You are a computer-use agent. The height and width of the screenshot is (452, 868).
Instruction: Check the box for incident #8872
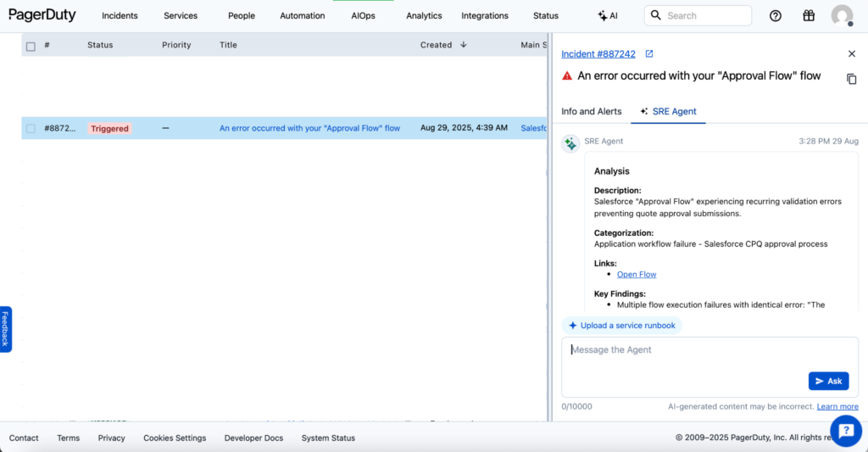click(x=31, y=129)
